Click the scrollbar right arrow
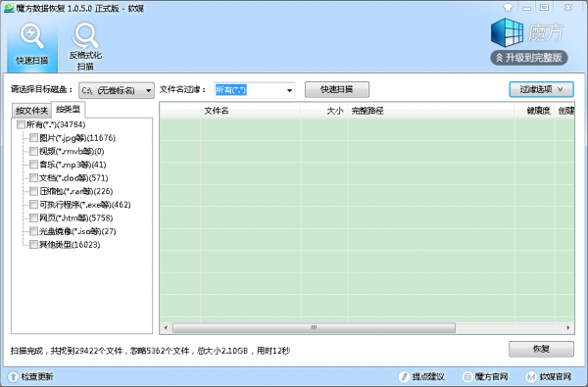The width and height of the screenshot is (588, 387). pyautogui.click(x=568, y=328)
